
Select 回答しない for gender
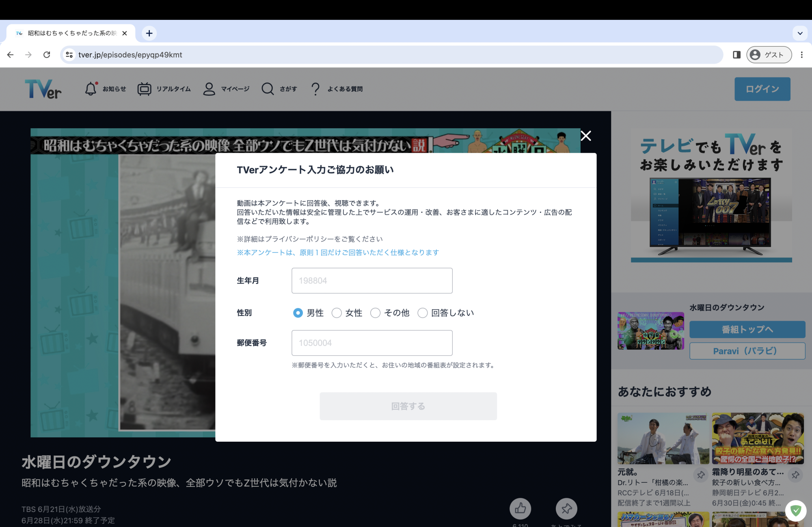[423, 313]
